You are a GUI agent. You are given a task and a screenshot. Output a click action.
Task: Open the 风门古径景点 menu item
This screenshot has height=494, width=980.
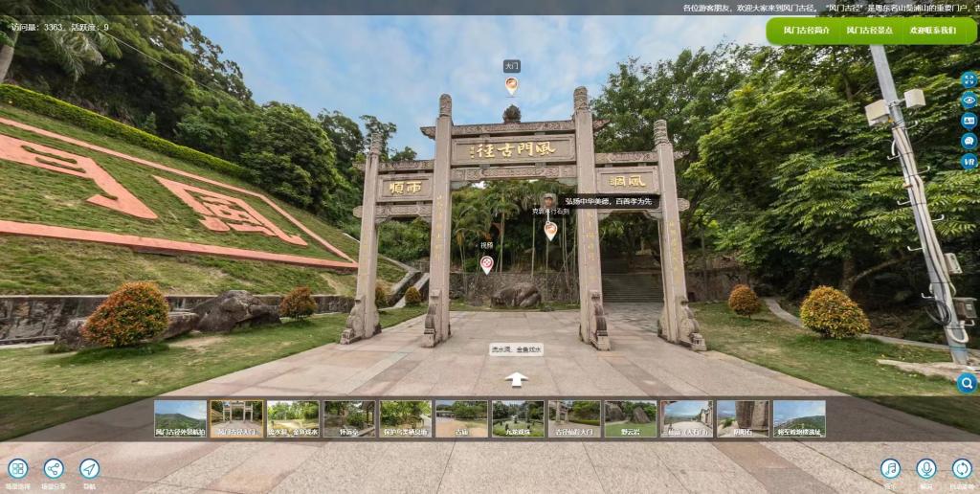point(870,31)
